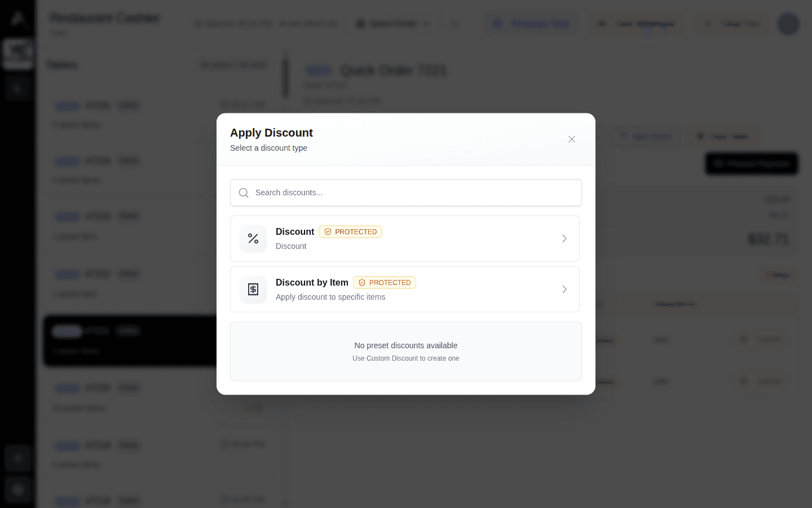Click the dollar receipt icon for Discount by Item
The height and width of the screenshot is (508, 812).
[253, 290]
